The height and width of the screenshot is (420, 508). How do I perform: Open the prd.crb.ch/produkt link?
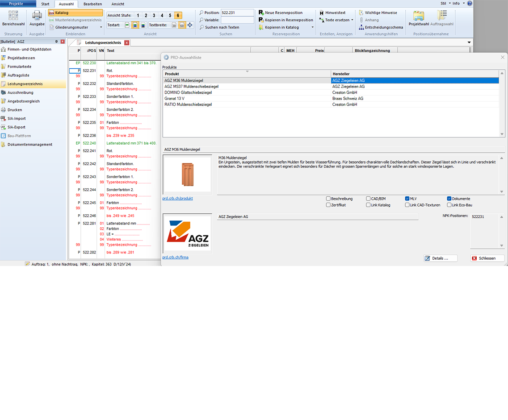177,198
